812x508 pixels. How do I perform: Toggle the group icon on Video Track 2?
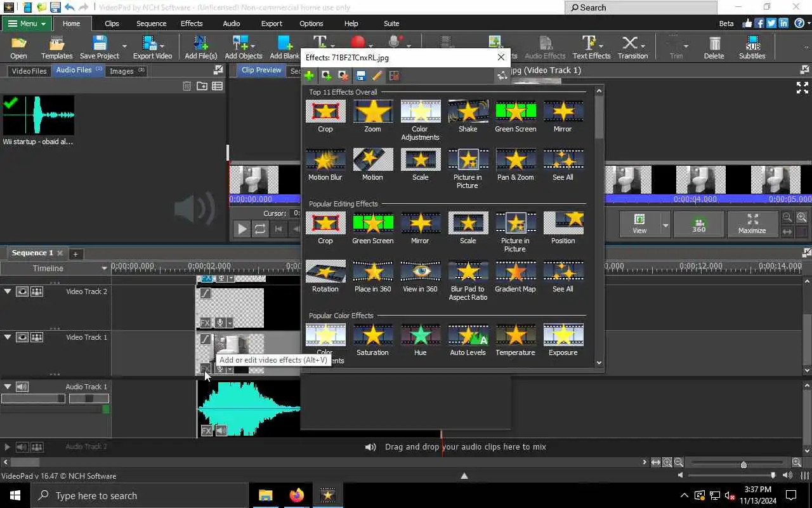point(37,291)
